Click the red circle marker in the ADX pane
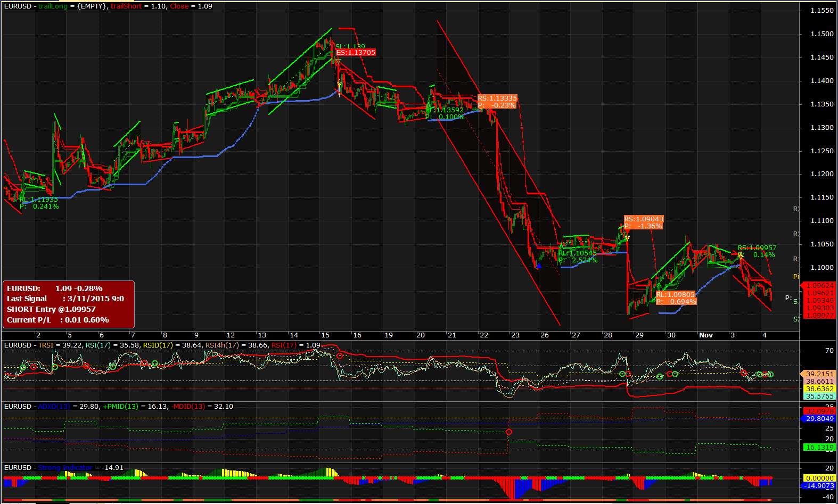Viewport: 838px width, 504px height. [x=508, y=432]
